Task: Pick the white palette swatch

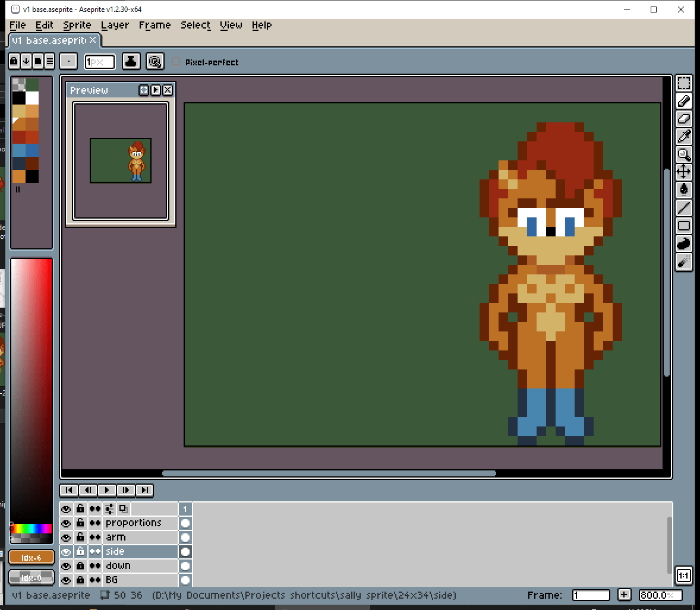Action: (32, 98)
